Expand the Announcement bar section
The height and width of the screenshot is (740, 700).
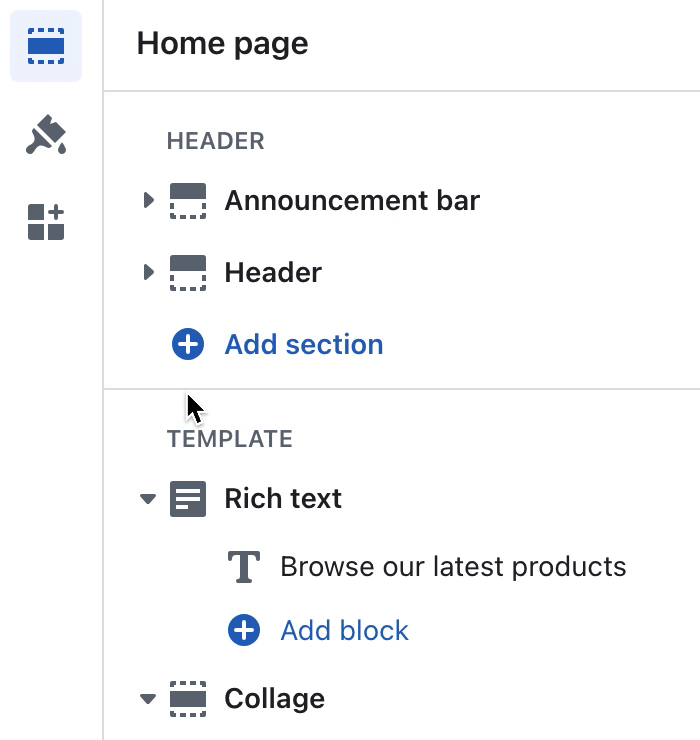pos(149,200)
